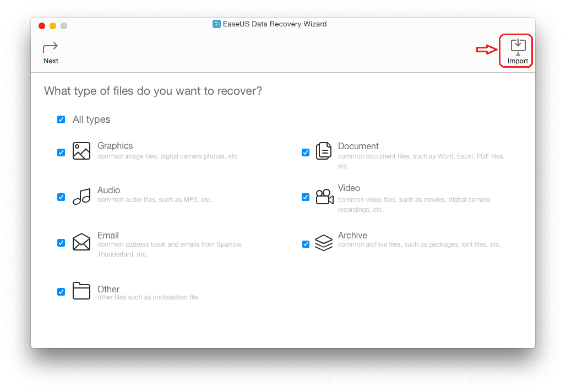Image resolution: width=566 pixels, height=392 pixels.
Task: Click the 'EaseUS Data Recovery Wizard' window title
Action: 275,24
